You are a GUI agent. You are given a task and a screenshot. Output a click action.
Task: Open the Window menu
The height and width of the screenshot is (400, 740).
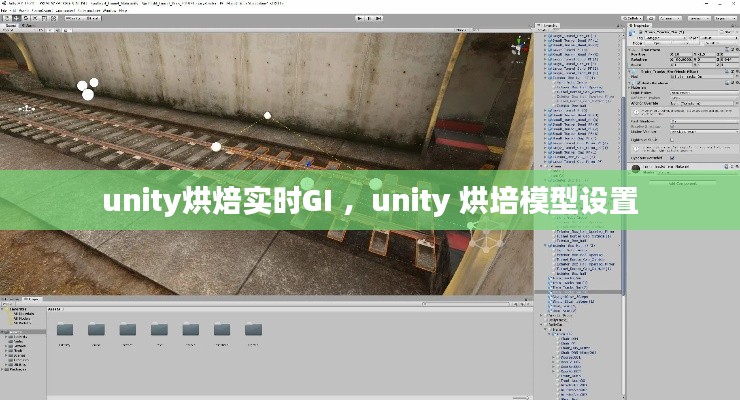109,10
